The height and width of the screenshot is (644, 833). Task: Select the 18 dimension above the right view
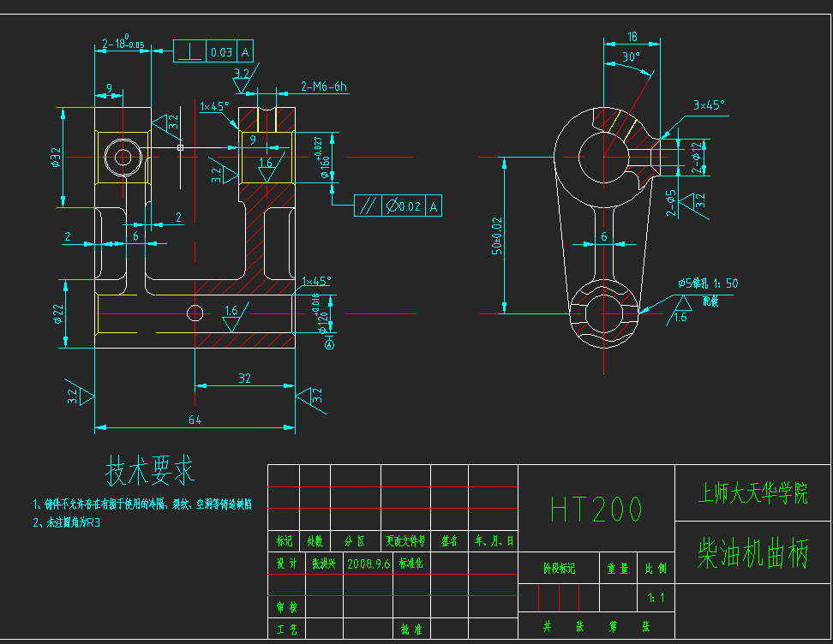coord(632,37)
